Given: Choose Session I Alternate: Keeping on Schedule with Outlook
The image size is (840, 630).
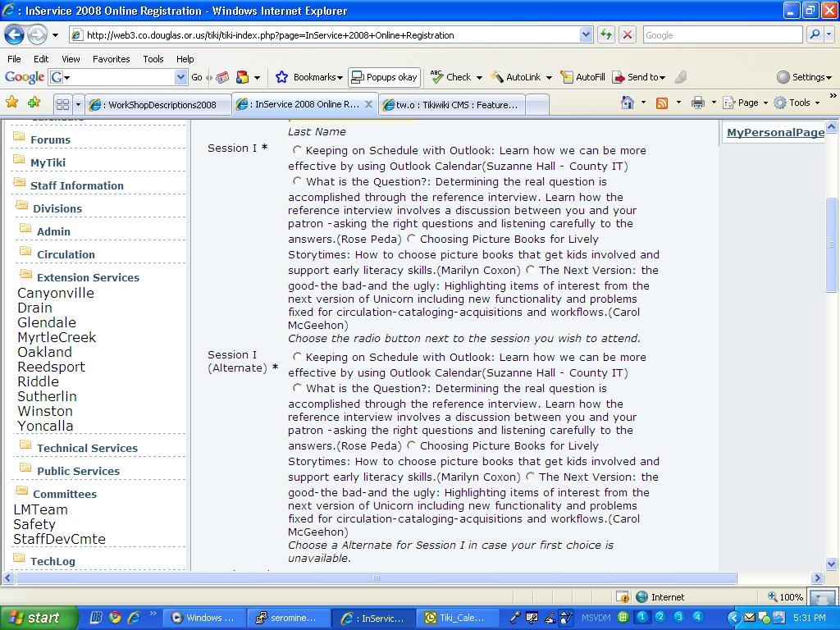Looking at the screenshot, I should click(297, 356).
